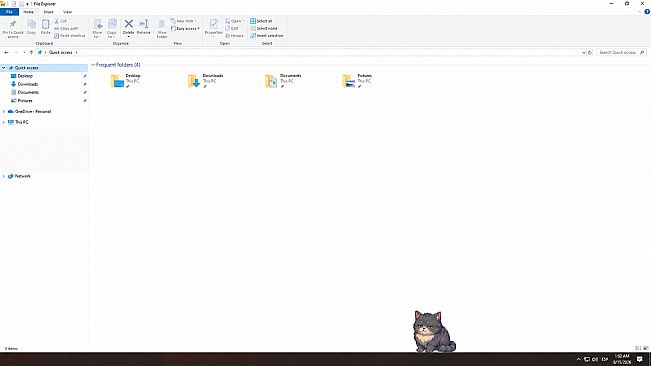Click the Open button in Open group

[235, 21]
